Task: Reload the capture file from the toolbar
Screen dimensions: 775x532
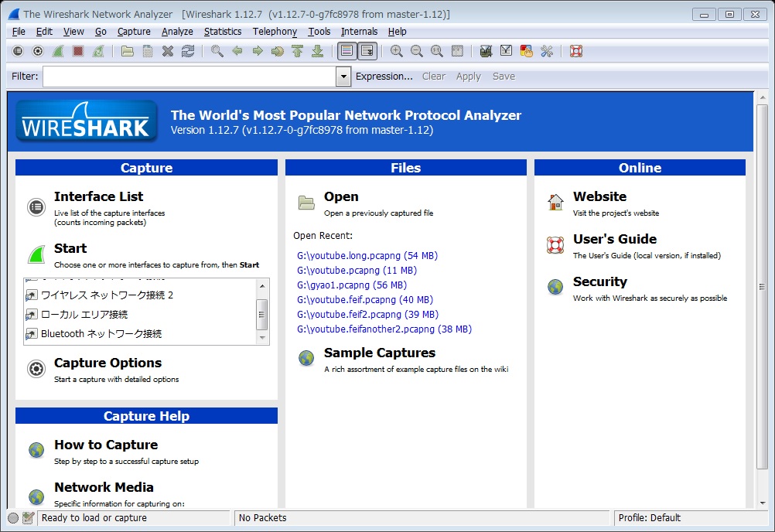Action: (x=188, y=51)
